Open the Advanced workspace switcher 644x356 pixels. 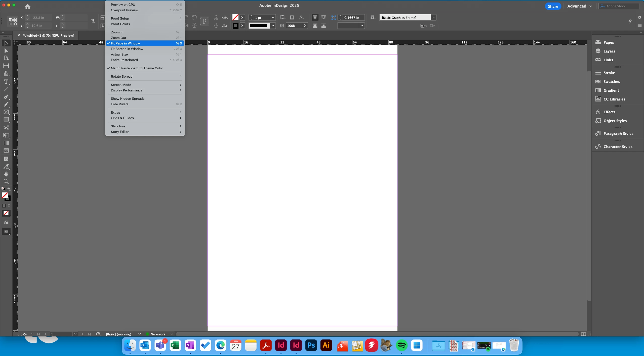[579, 6]
